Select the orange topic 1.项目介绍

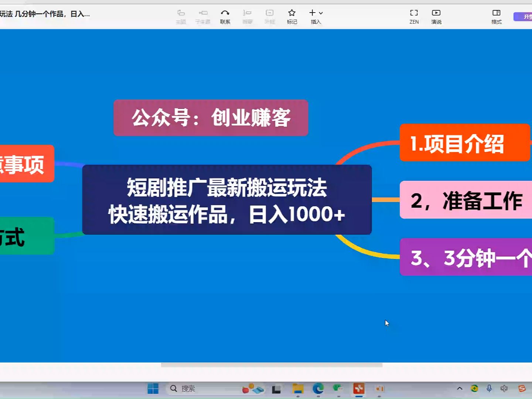coord(465,143)
